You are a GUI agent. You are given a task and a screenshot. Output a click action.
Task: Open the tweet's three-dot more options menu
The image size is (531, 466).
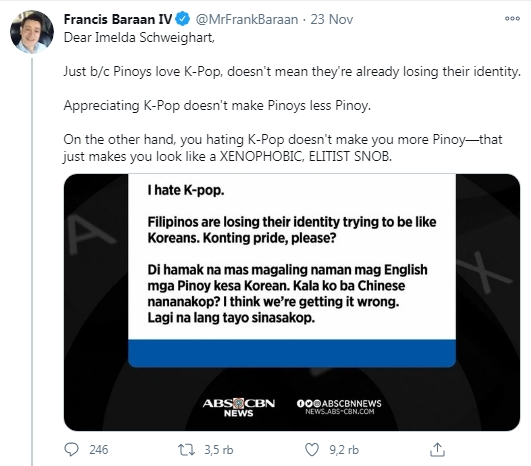tap(512, 19)
